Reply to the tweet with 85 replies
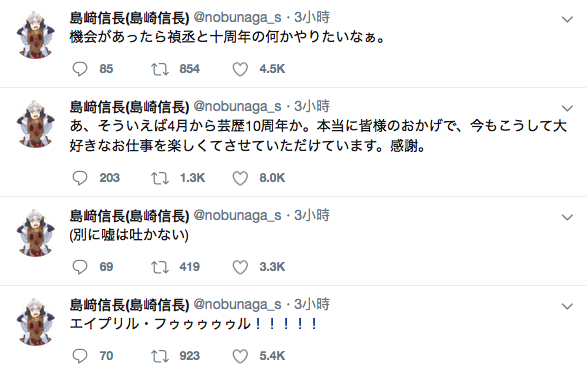This screenshot has width=586, height=373. (80, 69)
